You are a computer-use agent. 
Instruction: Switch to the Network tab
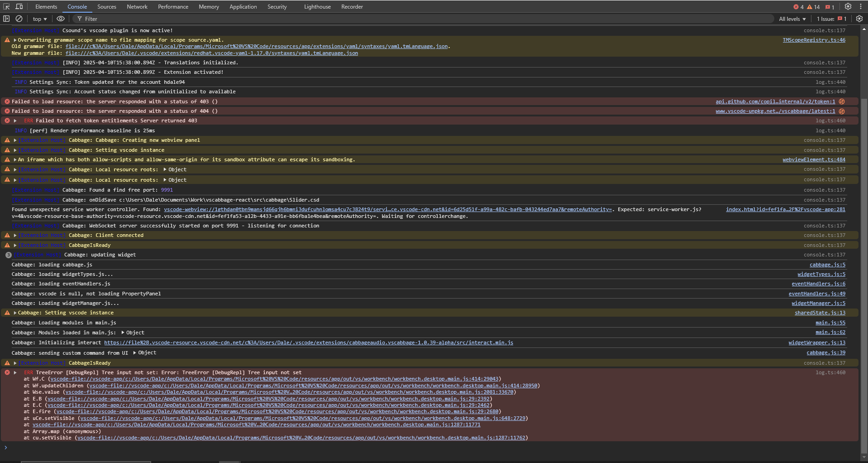[137, 7]
